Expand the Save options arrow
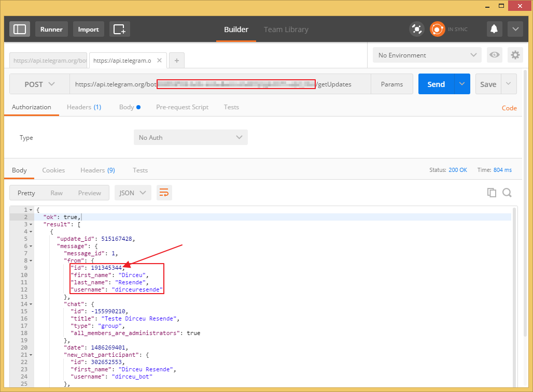The height and width of the screenshot is (392, 533). click(509, 84)
